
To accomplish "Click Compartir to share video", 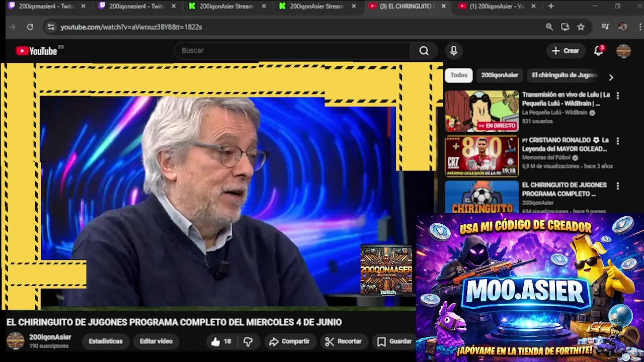I will [x=289, y=341].
